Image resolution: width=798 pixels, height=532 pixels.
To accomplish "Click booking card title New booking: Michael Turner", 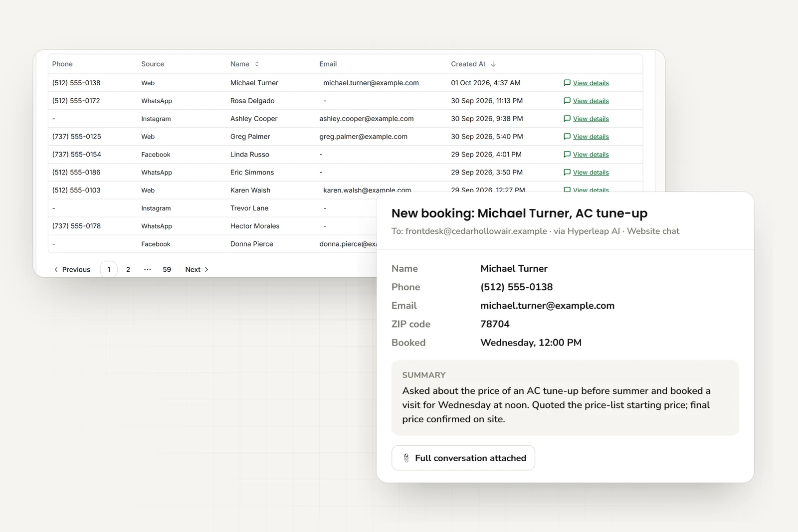I will [519, 213].
